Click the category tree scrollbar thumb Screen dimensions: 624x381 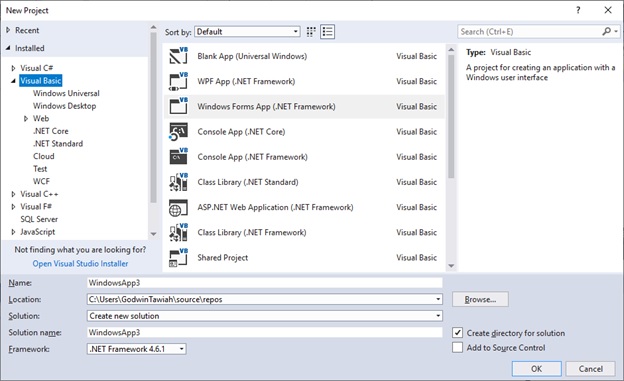(x=153, y=117)
